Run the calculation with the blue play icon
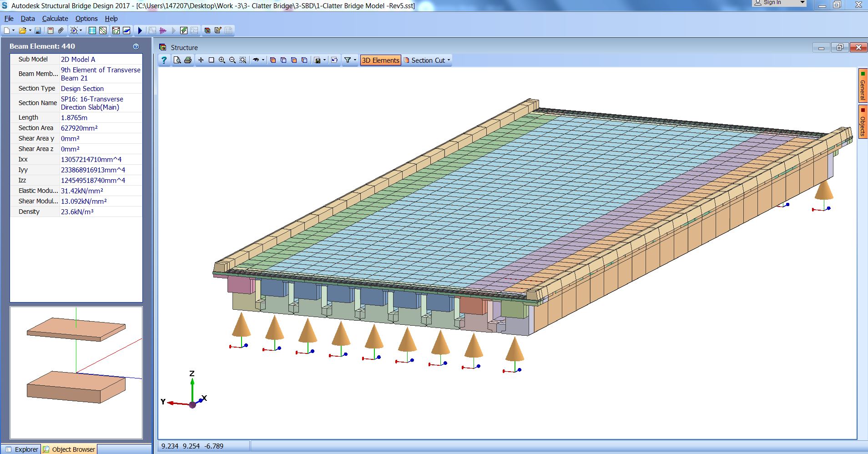Image resolution: width=868 pixels, height=454 pixels. point(140,30)
